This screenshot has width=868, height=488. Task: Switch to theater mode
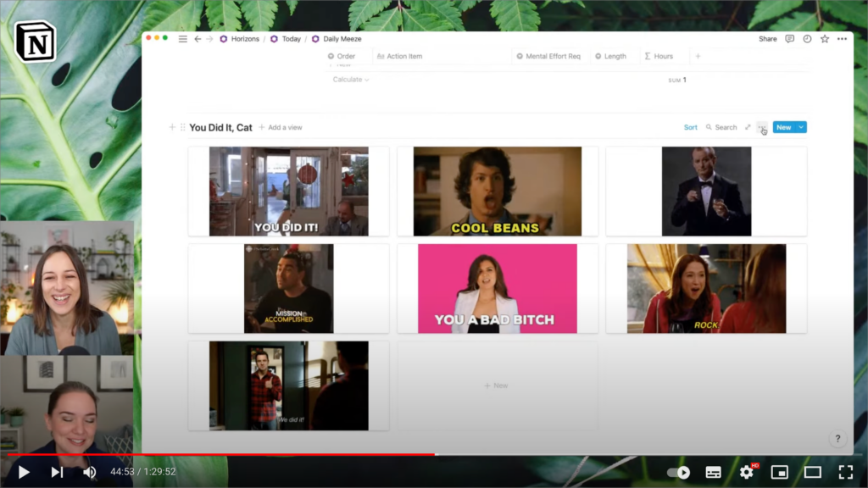pos(813,472)
